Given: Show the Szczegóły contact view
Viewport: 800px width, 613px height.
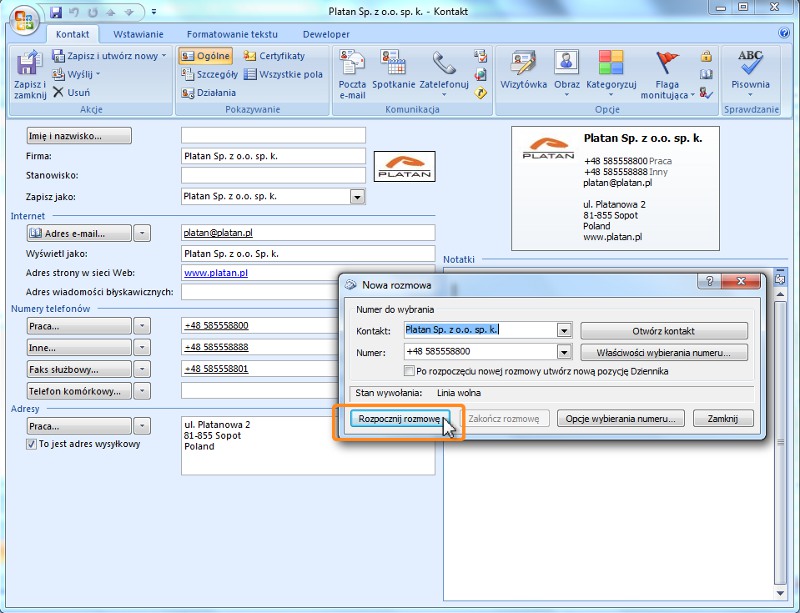Looking at the screenshot, I should (x=210, y=75).
